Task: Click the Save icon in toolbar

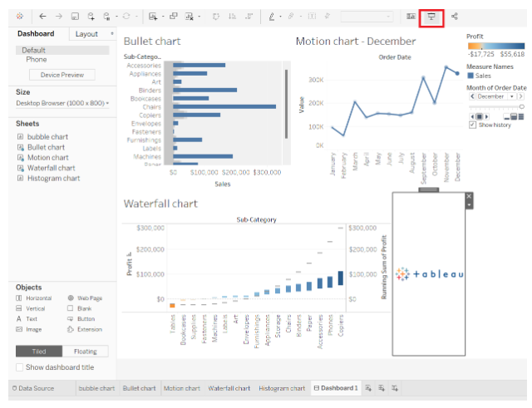Action: pos(74,17)
